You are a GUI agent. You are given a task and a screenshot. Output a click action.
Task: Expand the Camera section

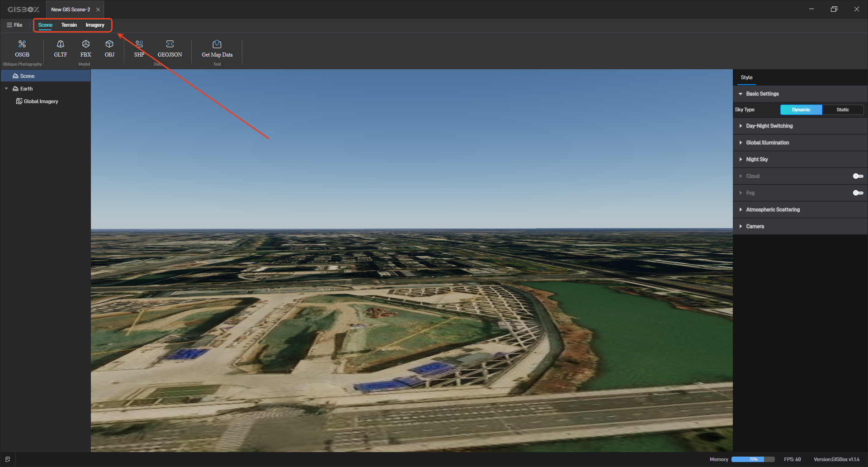pyautogui.click(x=800, y=226)
